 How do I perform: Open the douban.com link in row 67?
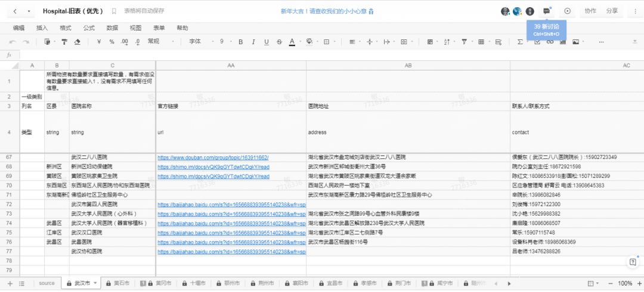point(213,157)
